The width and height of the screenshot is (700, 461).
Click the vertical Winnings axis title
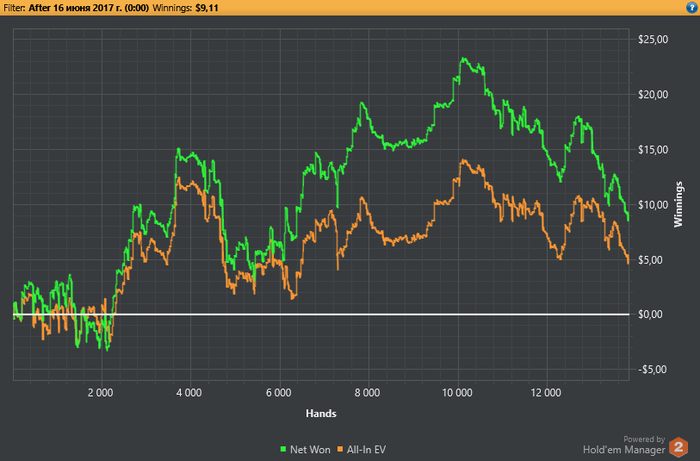pos(679,204)
